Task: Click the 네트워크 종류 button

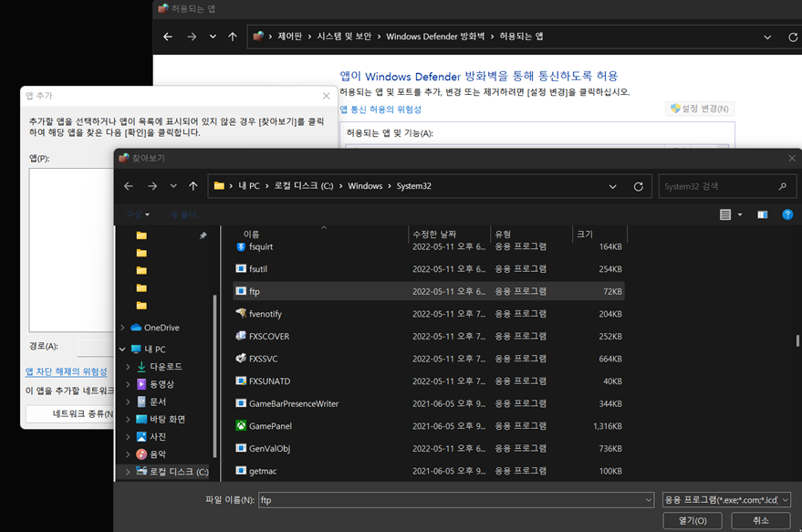Action: pyautogui.click(x=70, y=414)
